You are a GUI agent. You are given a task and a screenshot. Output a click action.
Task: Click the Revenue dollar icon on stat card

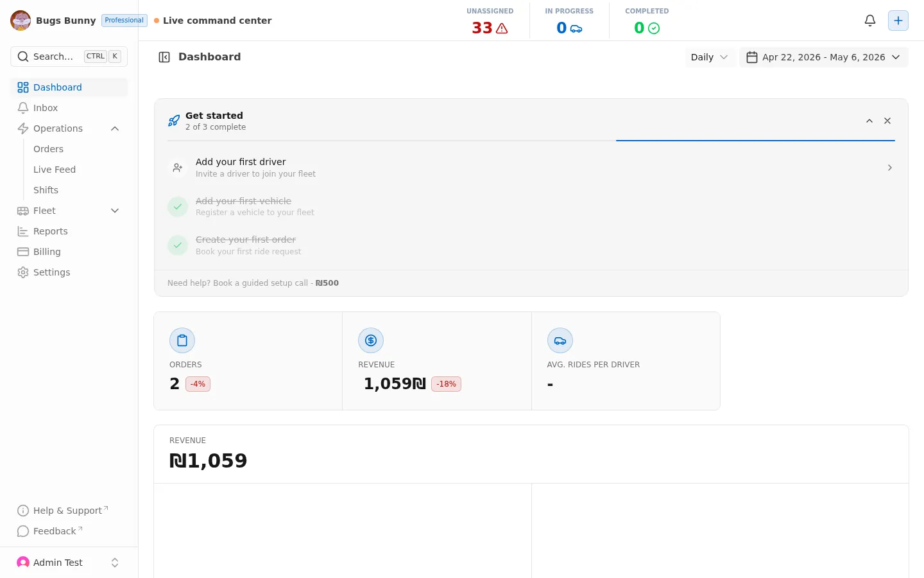pos(371,340)
